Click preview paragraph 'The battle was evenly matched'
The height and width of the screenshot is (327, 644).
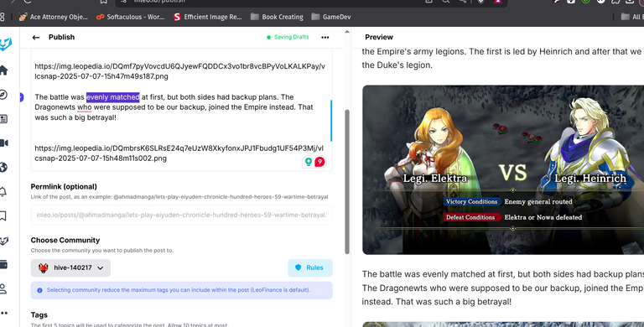click(503, 288)
